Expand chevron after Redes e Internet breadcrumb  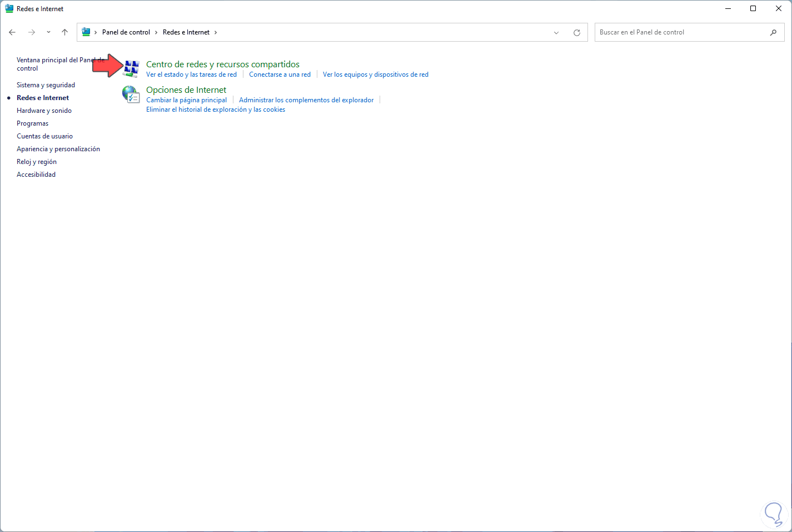216,32
